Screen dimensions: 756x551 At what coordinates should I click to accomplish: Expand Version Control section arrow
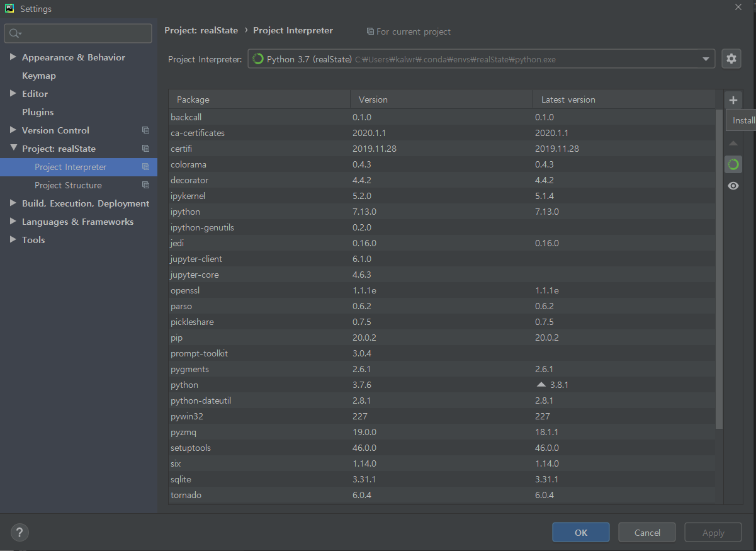click(13, 130)
